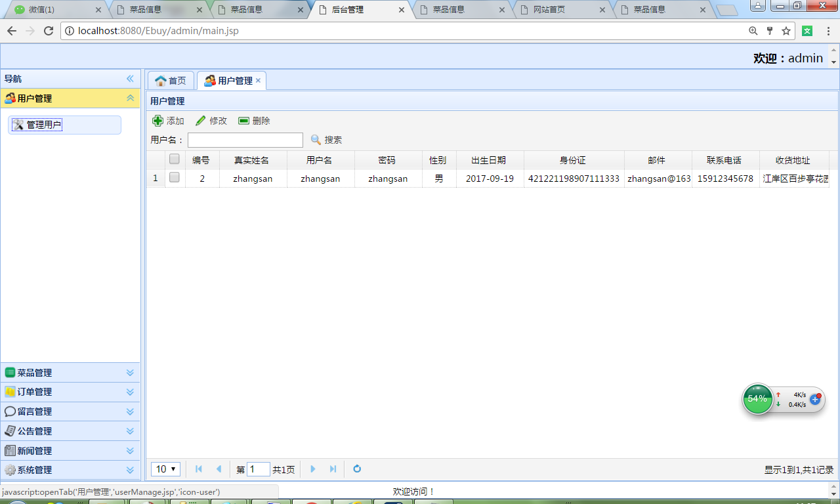Collapse the 用户管理 accordion section
This screenshot has width=840, height=504.
coord(130,98)
